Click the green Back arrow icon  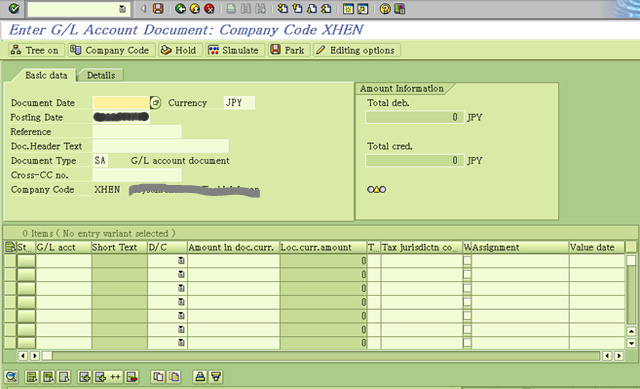pos(180,9)
